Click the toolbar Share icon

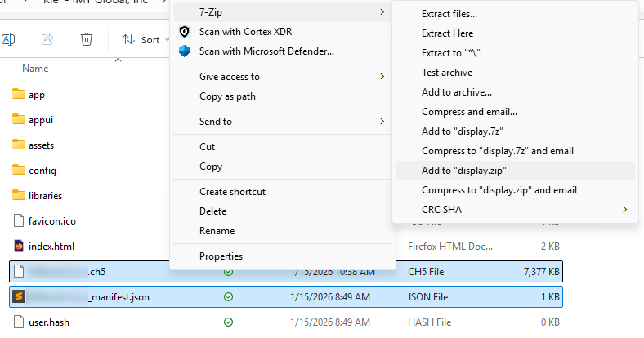pos(47,39)
